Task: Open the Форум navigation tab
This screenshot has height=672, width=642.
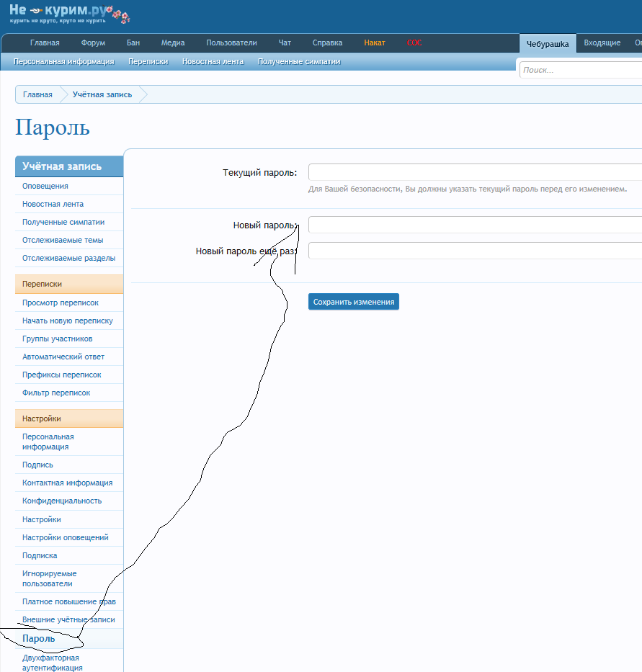Action: pyautogui.click(x=93, y=43)
